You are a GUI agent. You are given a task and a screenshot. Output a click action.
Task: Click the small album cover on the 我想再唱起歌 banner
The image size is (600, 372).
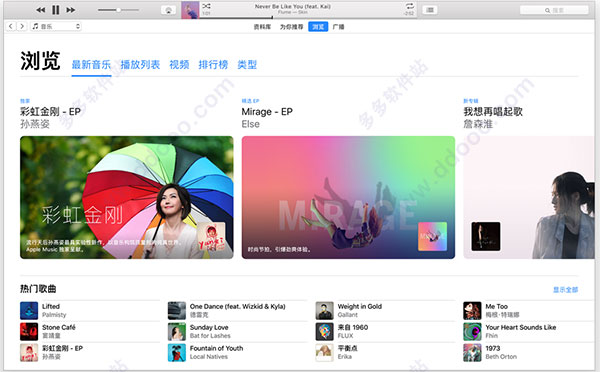point(486,237)
